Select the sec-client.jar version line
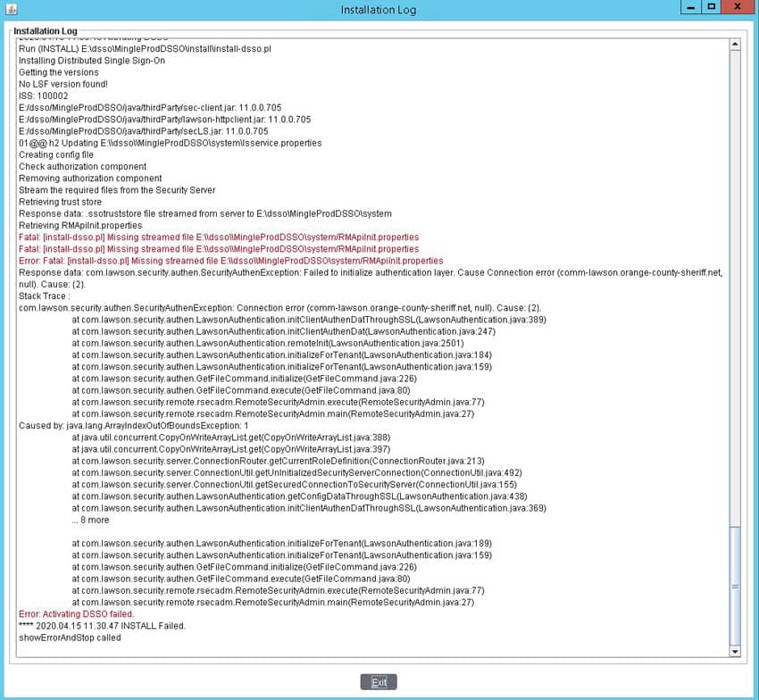 click(150, 107)
